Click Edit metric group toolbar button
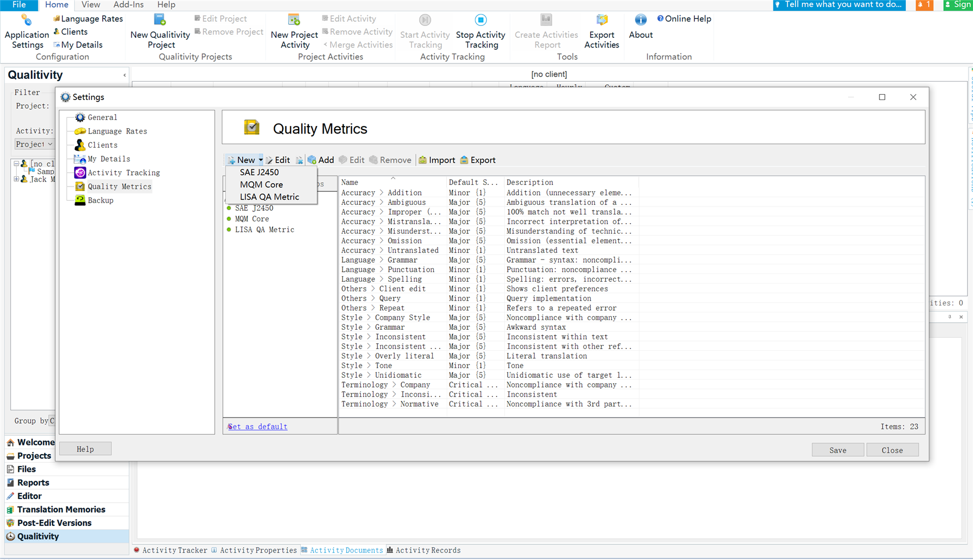Screen dimensions: 973x560 click(278, 160)
